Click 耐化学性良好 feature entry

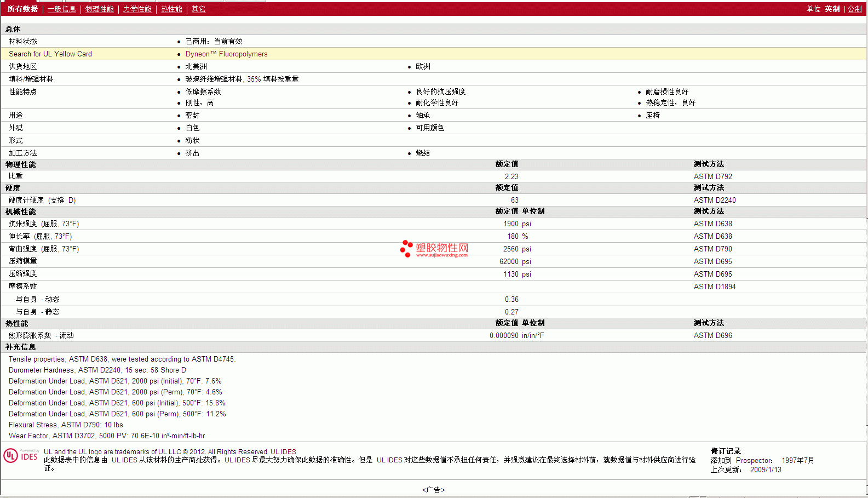click(437, 103)
